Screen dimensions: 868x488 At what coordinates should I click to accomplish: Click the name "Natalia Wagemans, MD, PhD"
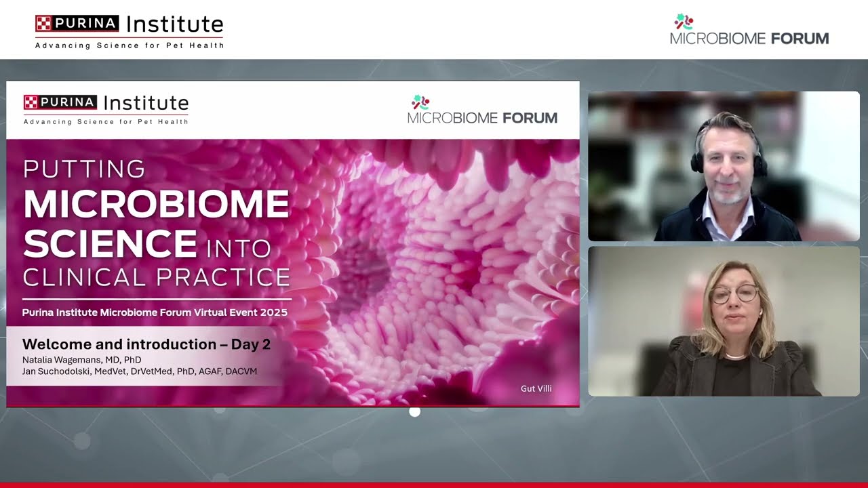point(82,360)
